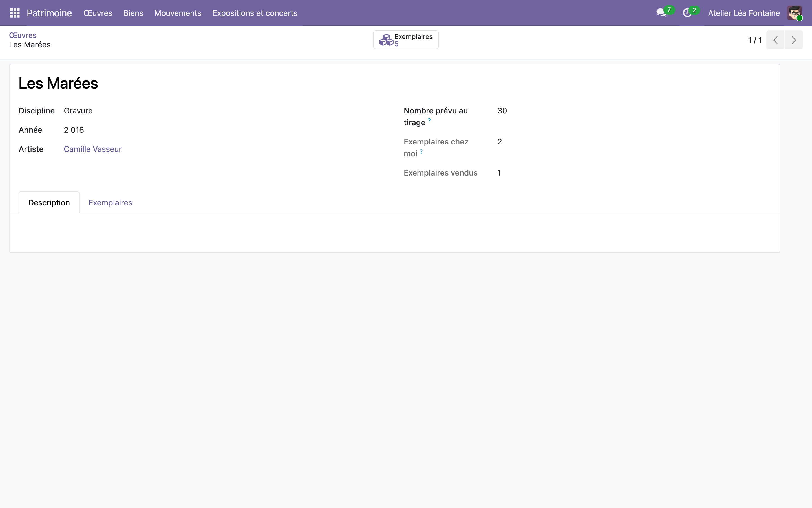Click the tirage value 30
Screen dimensions: 812x508
[x=502, y=111]
